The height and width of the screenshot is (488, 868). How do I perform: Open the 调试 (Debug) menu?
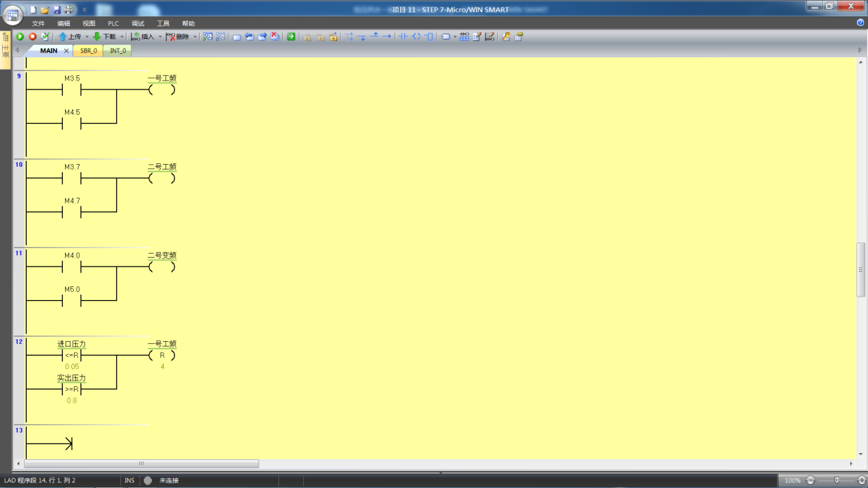point(138,23)
